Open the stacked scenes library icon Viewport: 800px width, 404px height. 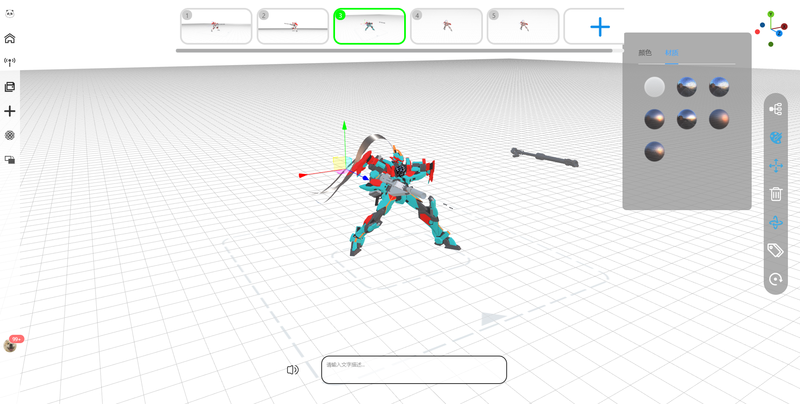(x=9, y=87)
